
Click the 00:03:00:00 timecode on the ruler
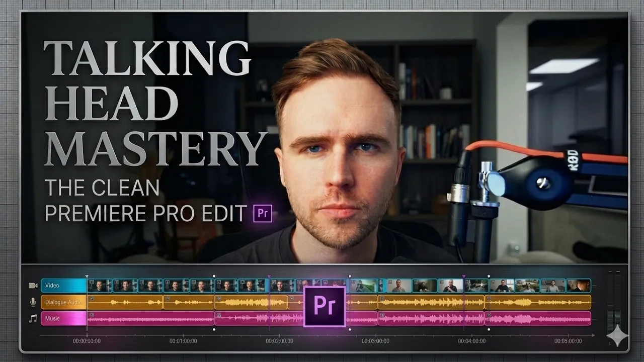(375, 341)
